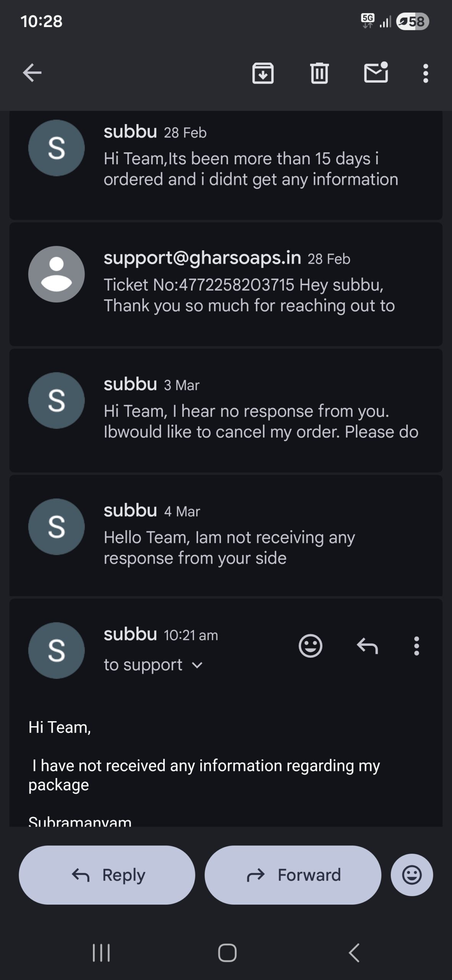Open recent apps from navigation bar
The image size is (452, 980).
101,952
